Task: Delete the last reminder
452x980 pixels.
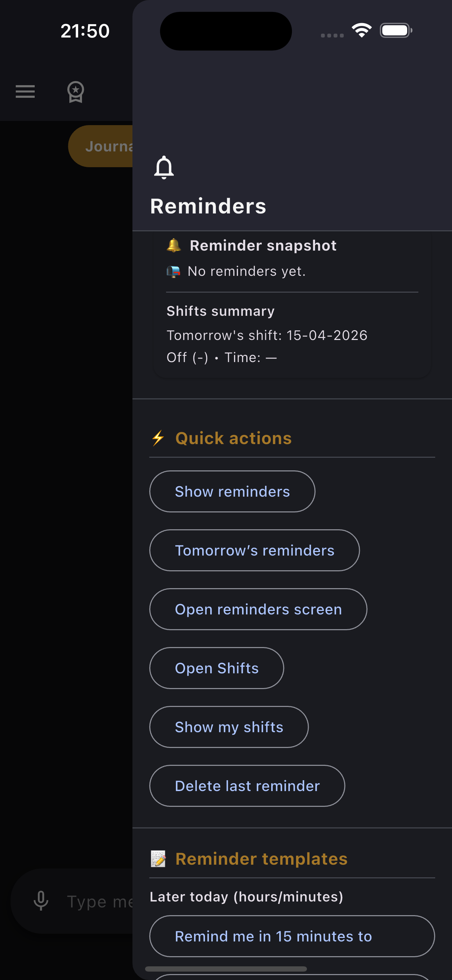Action: [247, 785]
